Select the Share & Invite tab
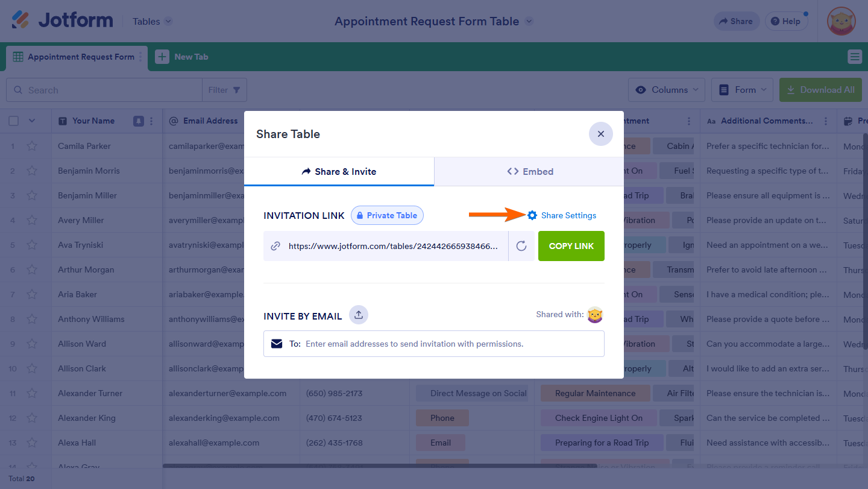 click(339, 172)
